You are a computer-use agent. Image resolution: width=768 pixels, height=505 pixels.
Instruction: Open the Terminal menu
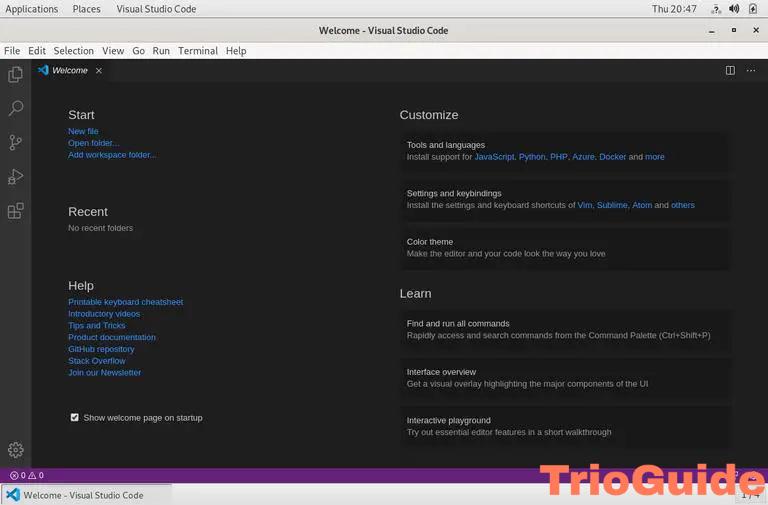(198, 51)
